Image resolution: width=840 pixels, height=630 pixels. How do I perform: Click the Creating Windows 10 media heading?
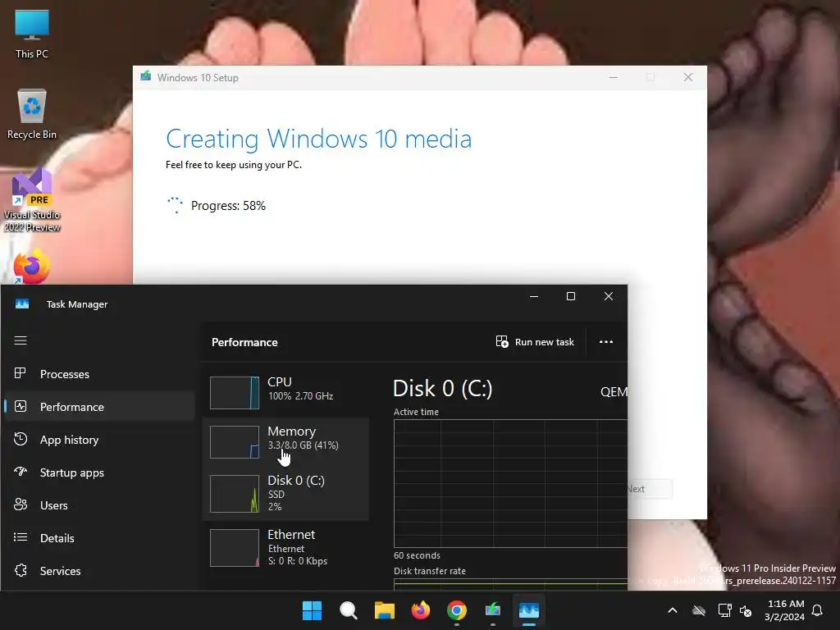pos(319,139)
